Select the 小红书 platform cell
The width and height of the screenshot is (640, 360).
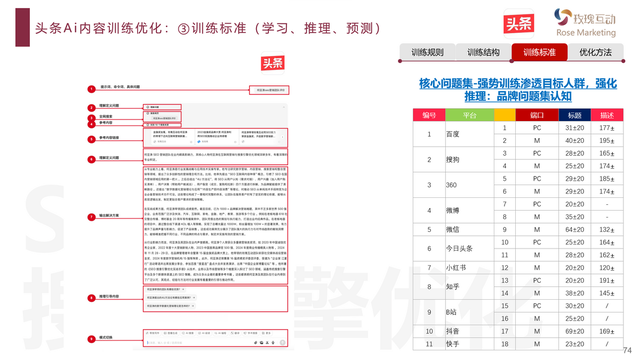coord(469,268)
